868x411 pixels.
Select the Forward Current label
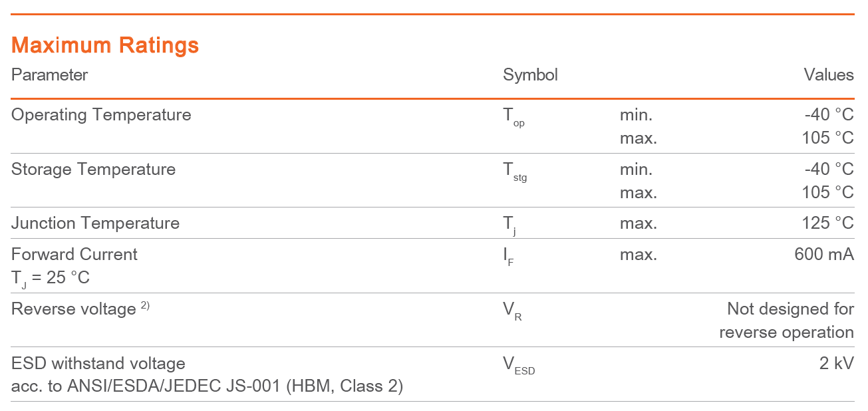click(x=74, y=254)
